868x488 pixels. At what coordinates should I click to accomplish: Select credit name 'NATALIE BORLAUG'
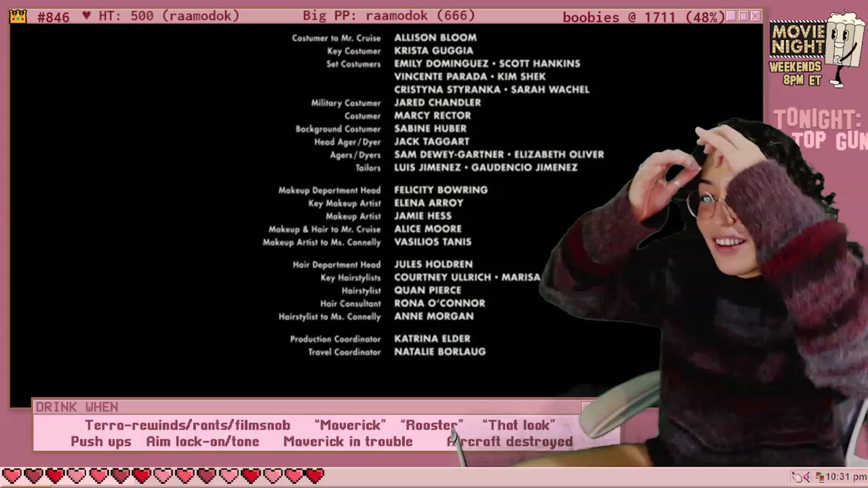440,352
